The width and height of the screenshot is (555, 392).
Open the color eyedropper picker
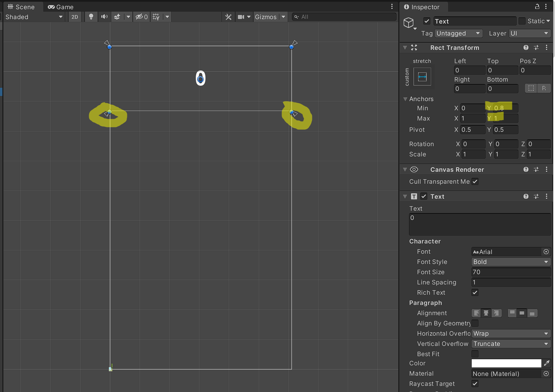[546, 363]
